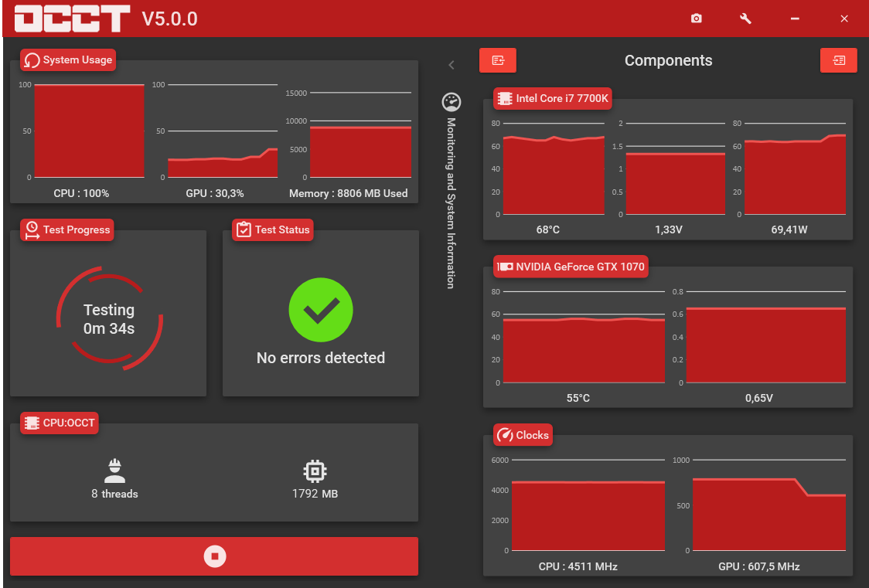Click the NVIDIA GeForce GTX 1070 card icon

click(x=505, y=267)
